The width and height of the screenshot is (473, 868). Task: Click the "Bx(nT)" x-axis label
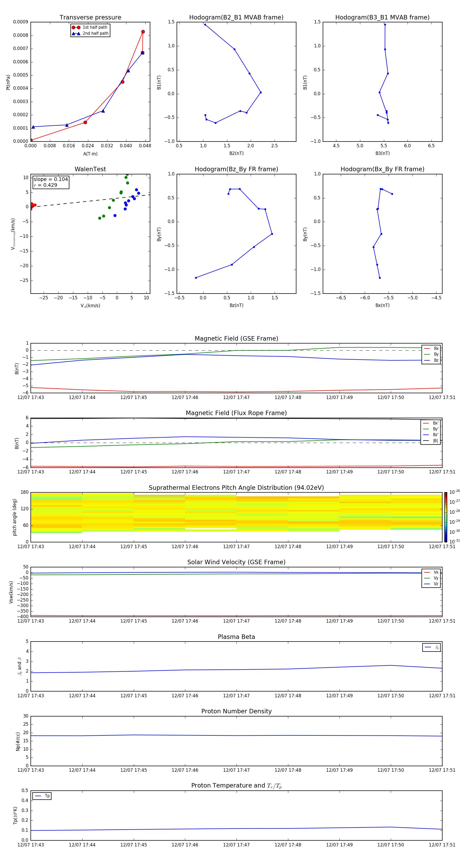(x=382, y=305)
